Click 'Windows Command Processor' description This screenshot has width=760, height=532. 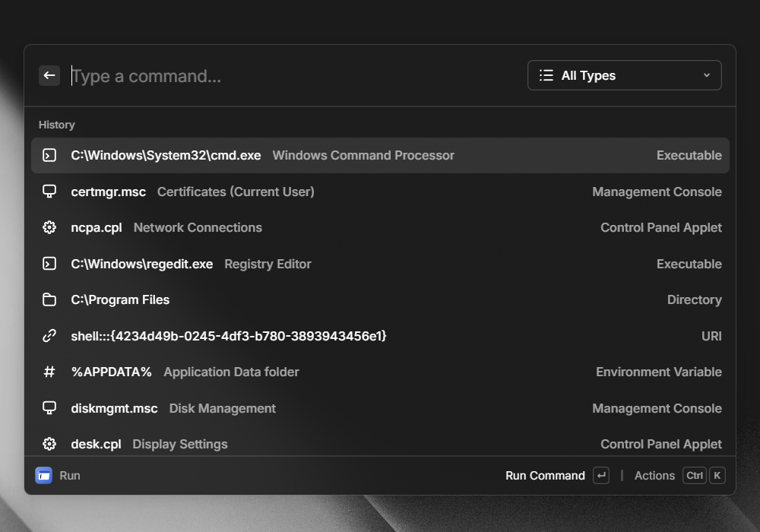pos(363,155)
